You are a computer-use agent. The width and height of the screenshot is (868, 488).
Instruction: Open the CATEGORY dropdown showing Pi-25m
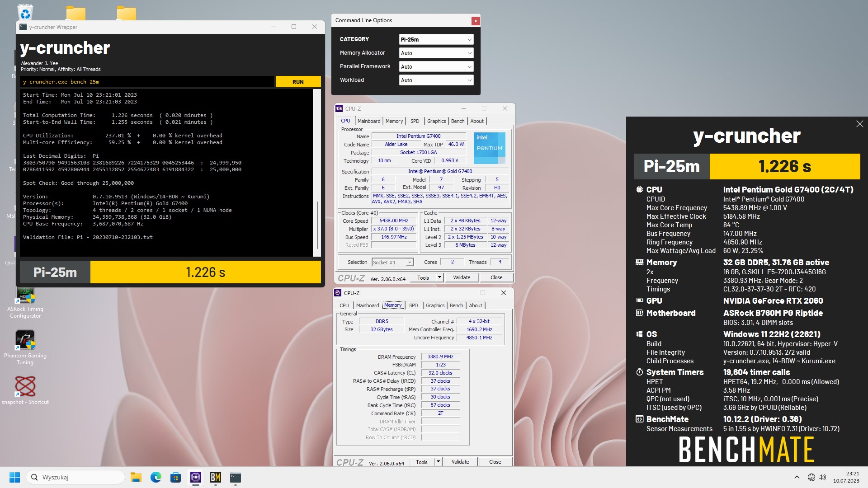tap(436, 39)
